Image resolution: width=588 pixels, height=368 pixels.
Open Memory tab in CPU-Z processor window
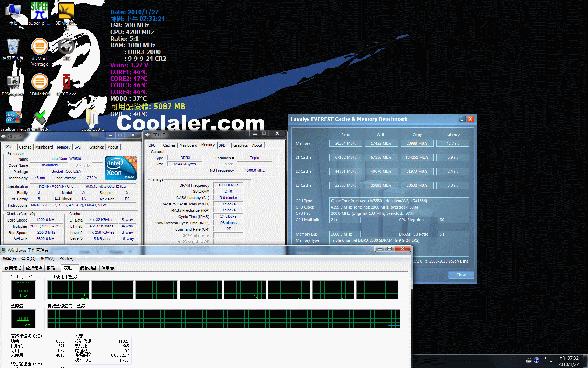[x=64, y=147]
